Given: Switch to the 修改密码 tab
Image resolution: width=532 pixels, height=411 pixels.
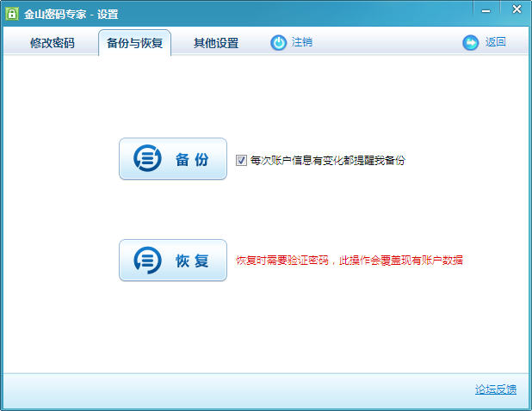Looking at the screenshot, I should [x=53, y=43].
